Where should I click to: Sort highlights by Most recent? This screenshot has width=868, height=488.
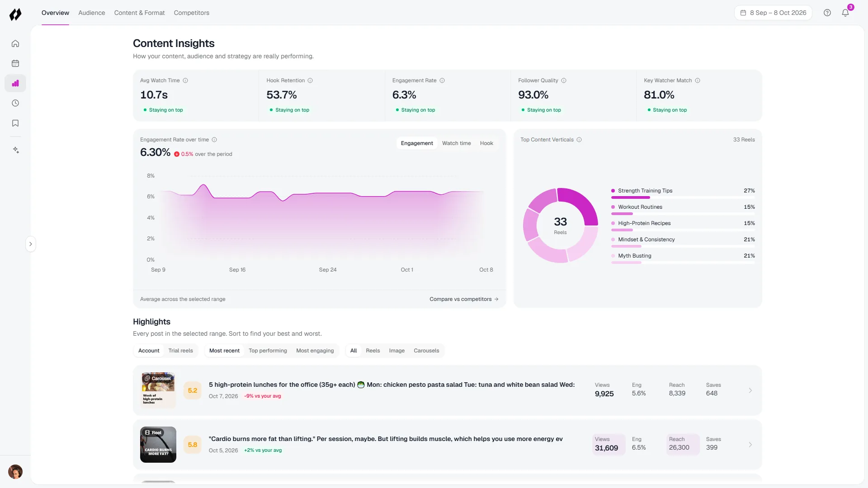(x=224, y=351)
